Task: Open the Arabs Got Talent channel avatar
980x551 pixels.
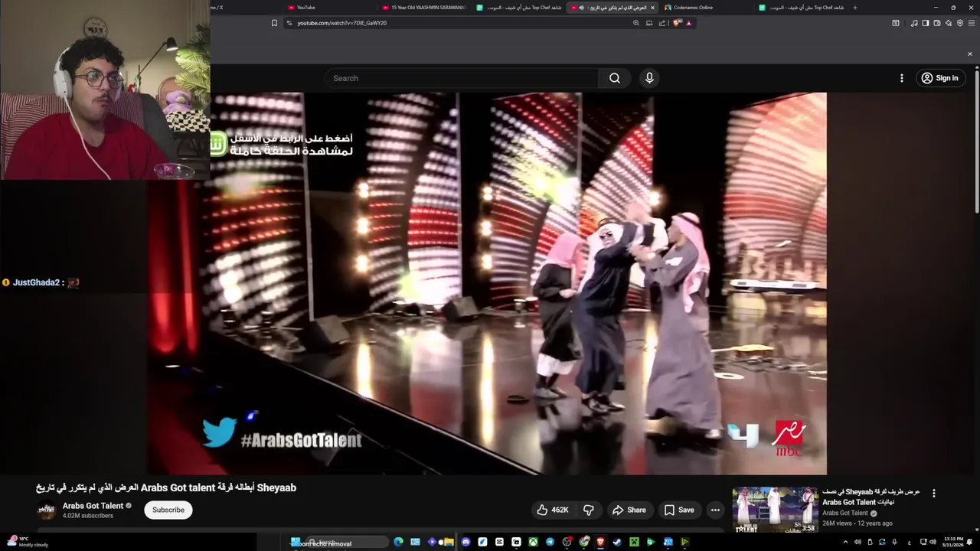Action: [x=47, y=510]
